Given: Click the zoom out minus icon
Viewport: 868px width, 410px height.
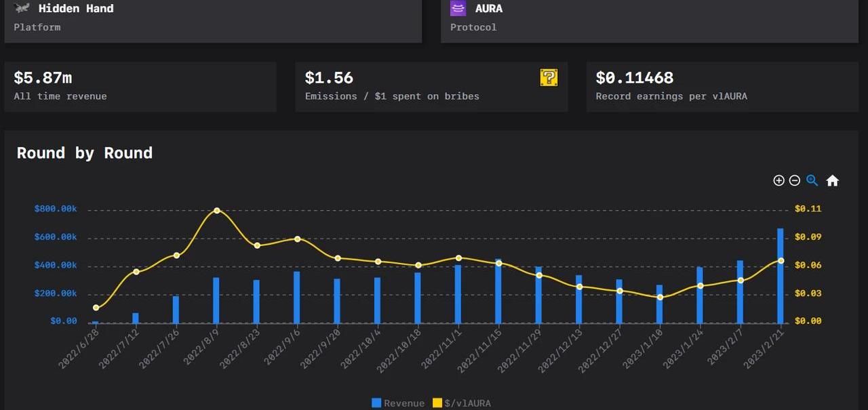Looking at the screenshot, I should (x=795, y=180).
